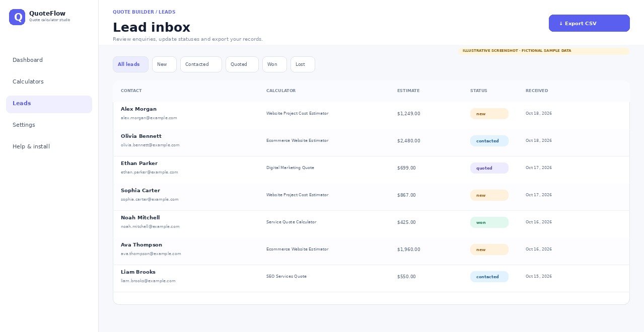Screen dimensions: 644x332
Task: Filter leads by Contacted
Action: 201,64
